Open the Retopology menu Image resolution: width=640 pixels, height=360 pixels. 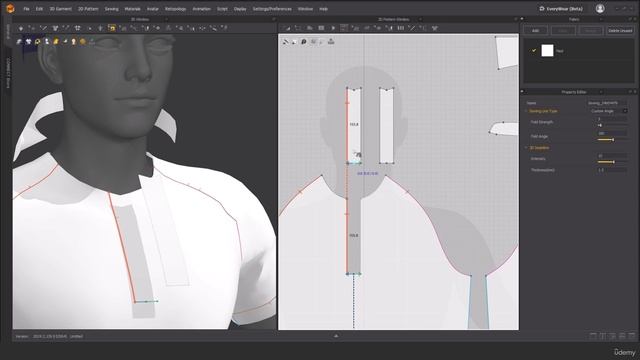(176, 9)
